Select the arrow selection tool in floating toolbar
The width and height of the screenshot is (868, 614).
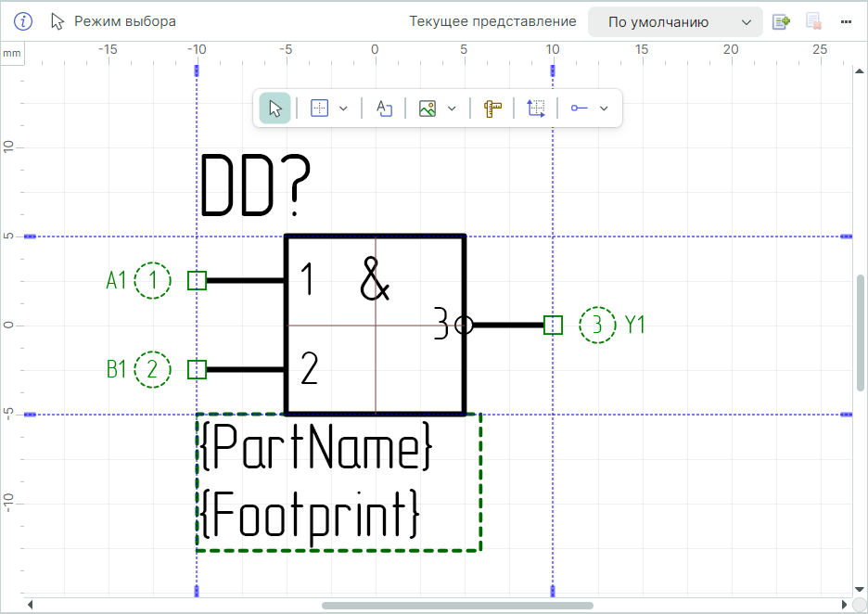tap(274, 109)
